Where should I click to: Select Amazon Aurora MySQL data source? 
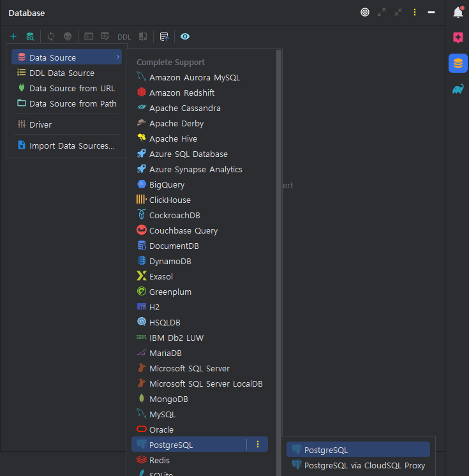click(200, 77)
